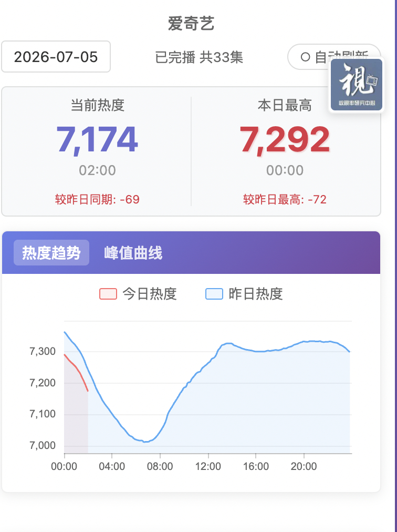Toggle the 昨日热度 blue legend swatch

(x=214, y=294)
